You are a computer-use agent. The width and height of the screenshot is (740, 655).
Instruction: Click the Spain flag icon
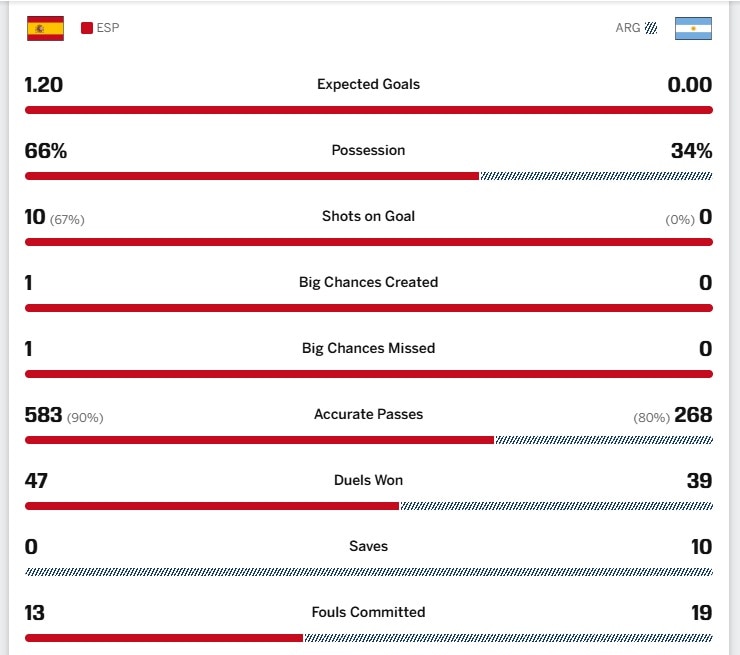[x=45, y=28]
